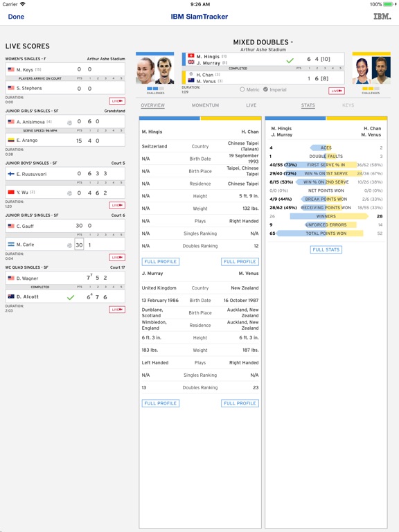Open FULL STATS for the match

[x=326, y=249]
